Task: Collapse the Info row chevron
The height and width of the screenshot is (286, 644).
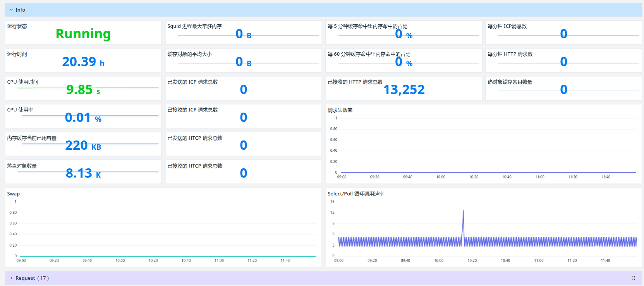Action: coord(11,10)
